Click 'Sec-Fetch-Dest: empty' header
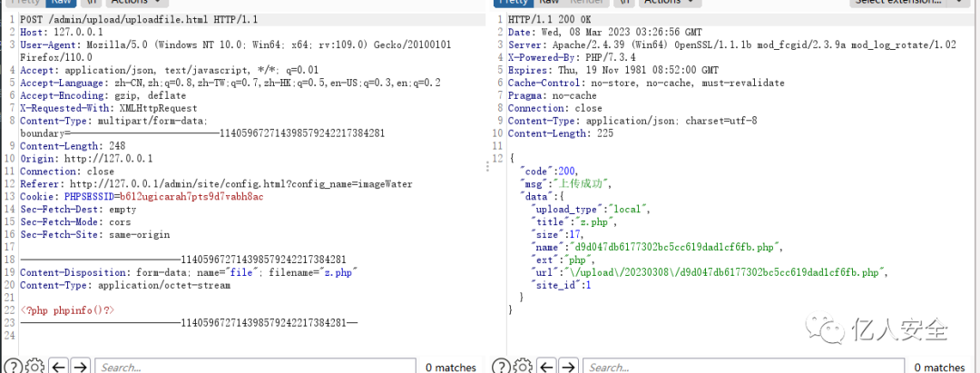This screenshot has height=373, width=980. (x=78, y=210)
